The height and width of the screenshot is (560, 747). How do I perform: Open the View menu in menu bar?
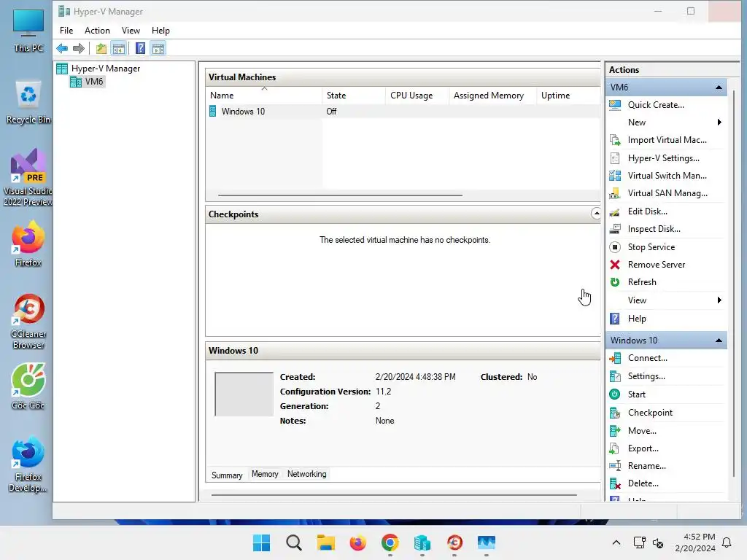[131, 31]
